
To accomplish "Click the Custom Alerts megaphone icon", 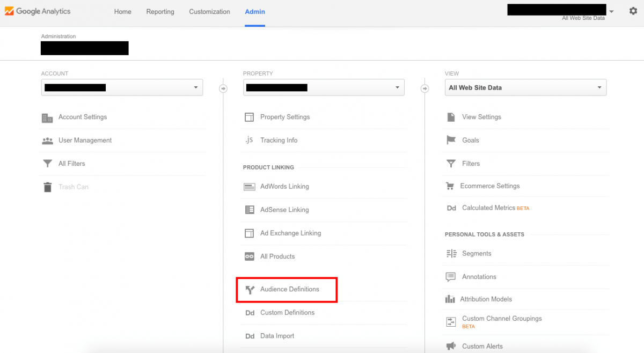I will coord(451,347).
